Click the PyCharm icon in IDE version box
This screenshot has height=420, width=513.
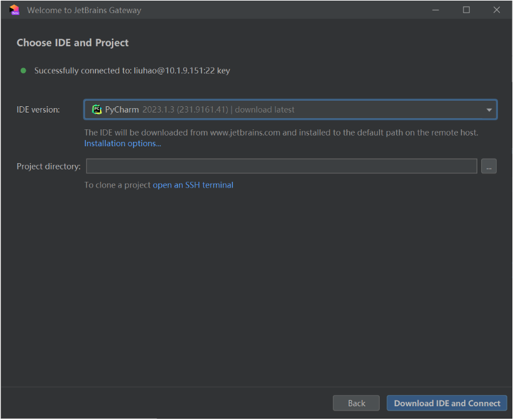pos(96,109)
